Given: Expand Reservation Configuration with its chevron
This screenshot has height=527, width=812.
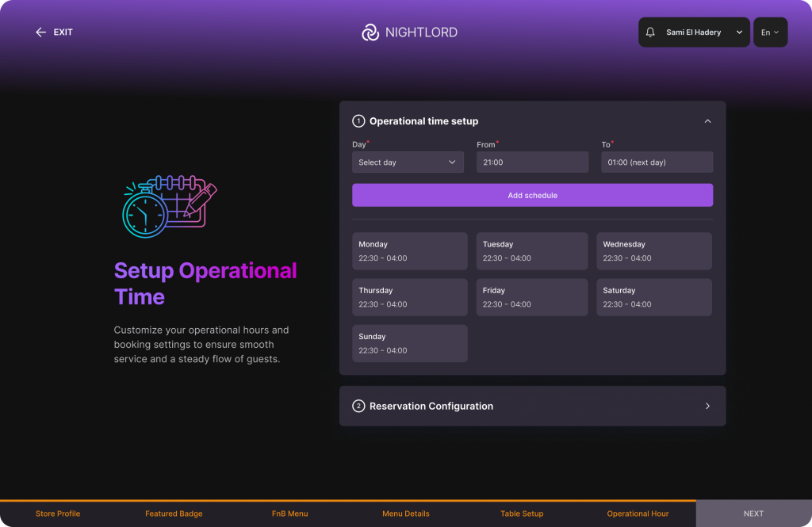Looking at the screenshot, I should click(707, 406).
